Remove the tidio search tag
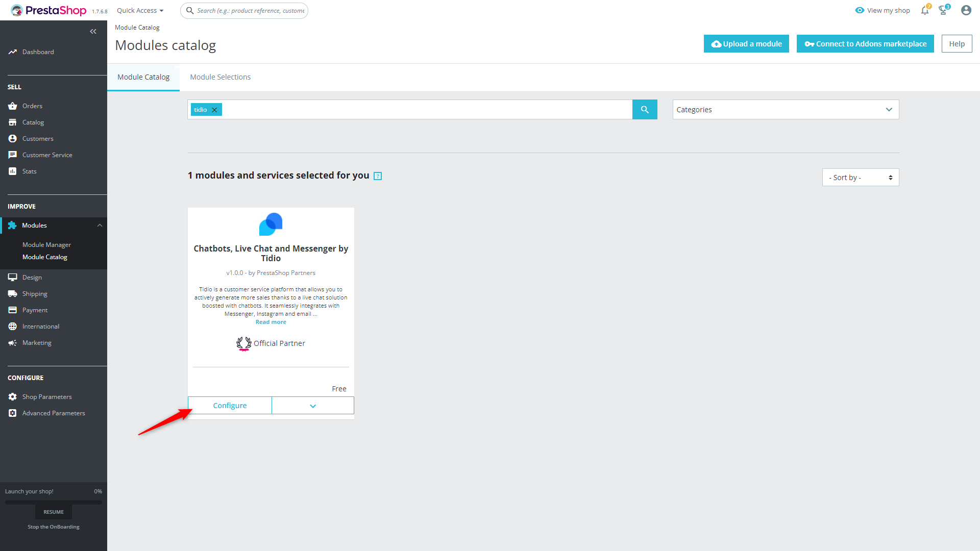The height and width of the screenshot is (551, 980). coord(215,110)
